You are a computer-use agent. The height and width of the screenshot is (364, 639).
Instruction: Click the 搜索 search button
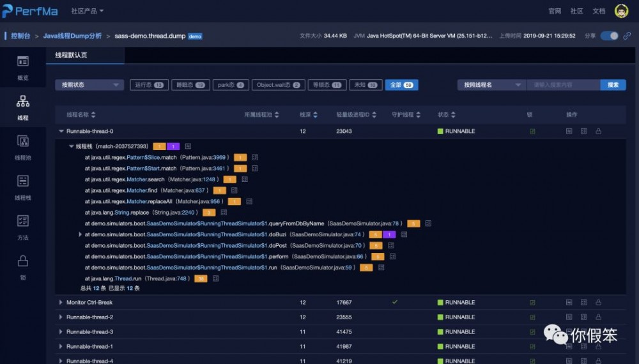pos(613,85)
